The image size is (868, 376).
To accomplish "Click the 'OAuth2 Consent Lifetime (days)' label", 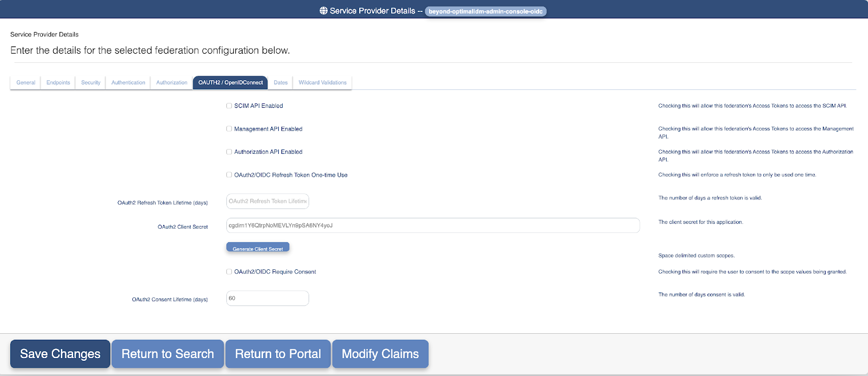I will click(170, 300).
